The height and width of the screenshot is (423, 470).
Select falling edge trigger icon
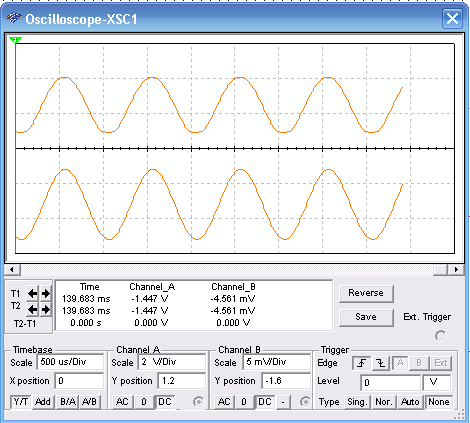click(381, 363)
